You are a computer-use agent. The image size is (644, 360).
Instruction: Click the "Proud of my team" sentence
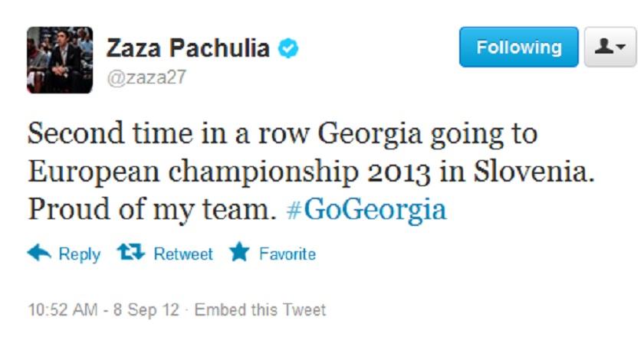tap(152, 210)
